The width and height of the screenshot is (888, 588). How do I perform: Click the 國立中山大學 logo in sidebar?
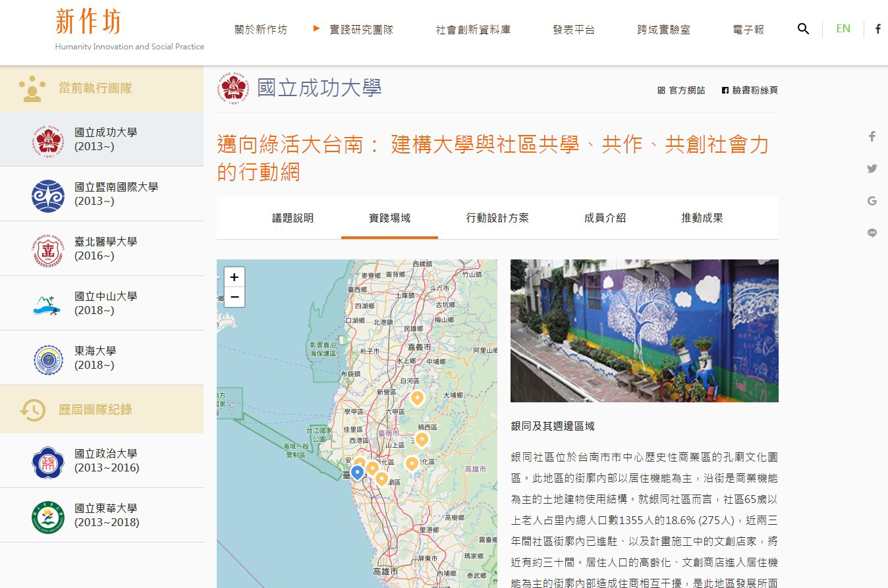(x=48, y=304)
